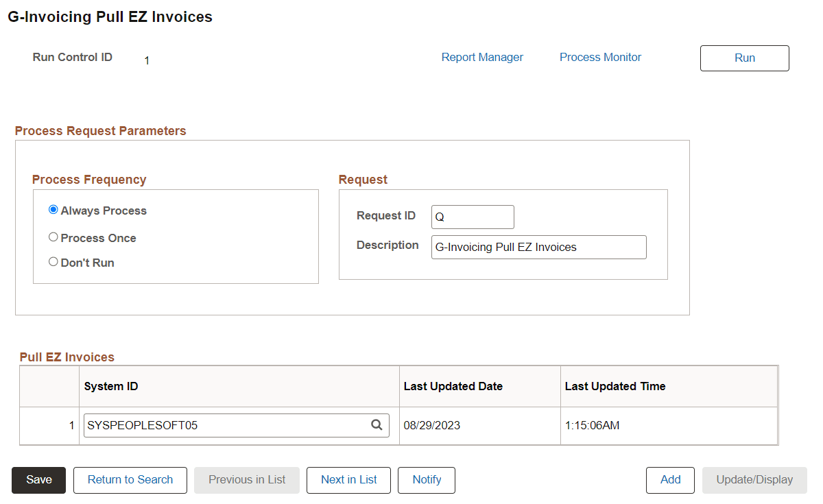Click the Previous in List button
Viewport: 823px width, 504px height.
pyautogui.click(x=246, y=480)
